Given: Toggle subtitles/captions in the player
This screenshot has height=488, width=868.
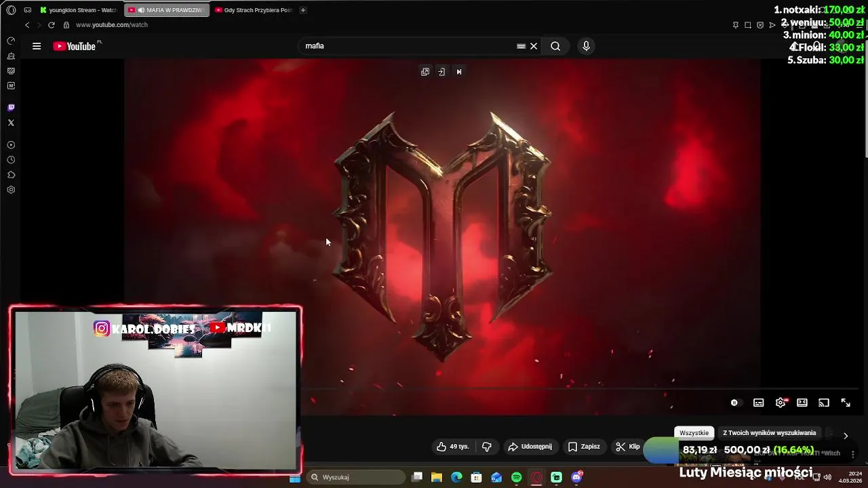Looking at the screenshot, I should point(759,403).
